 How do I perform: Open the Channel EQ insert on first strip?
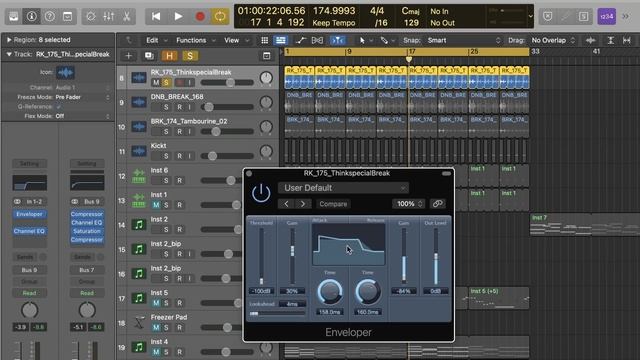(29, 231)
